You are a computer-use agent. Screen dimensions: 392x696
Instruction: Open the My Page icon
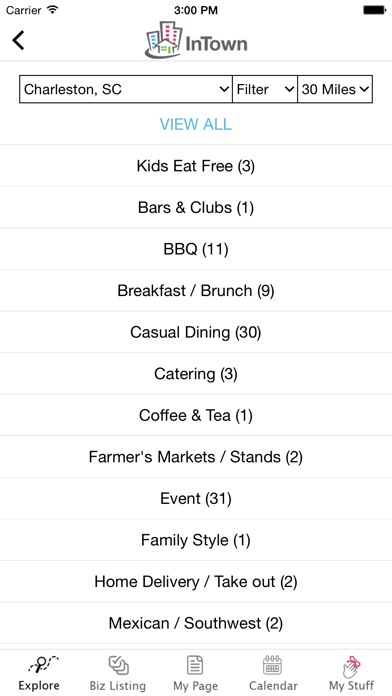coord(195,665)
